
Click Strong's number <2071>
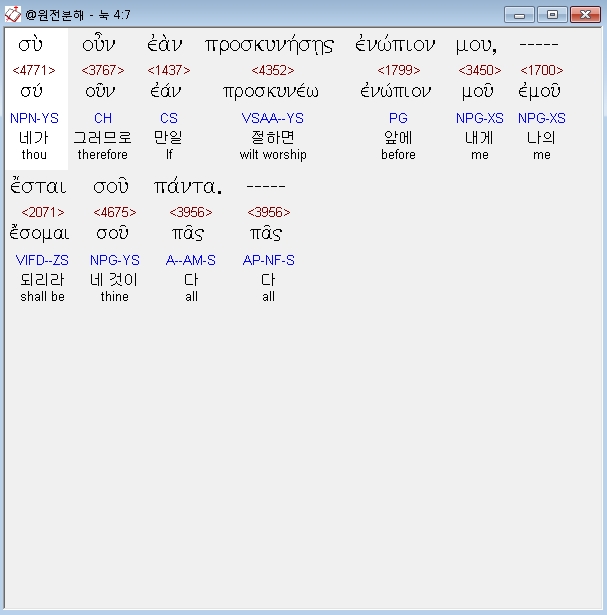[x=43, y=212]
